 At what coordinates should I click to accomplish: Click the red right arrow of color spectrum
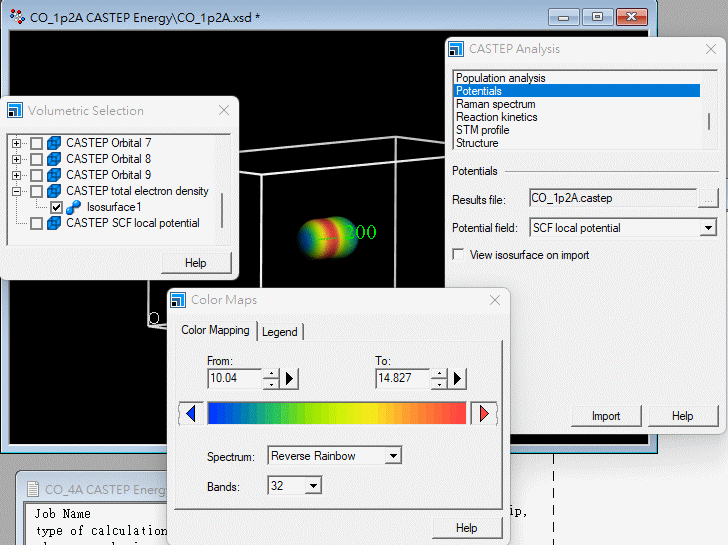pyautogui.click(x=484, y=414)
